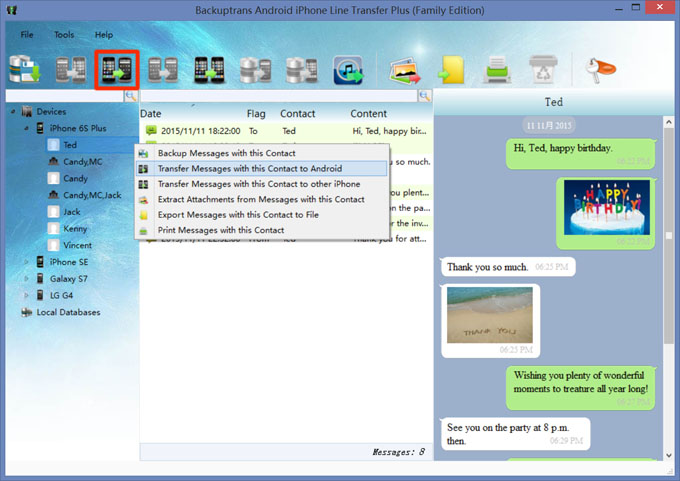
Task: Click the chat preview scrollbar thumb
Action: click(669, 235)
